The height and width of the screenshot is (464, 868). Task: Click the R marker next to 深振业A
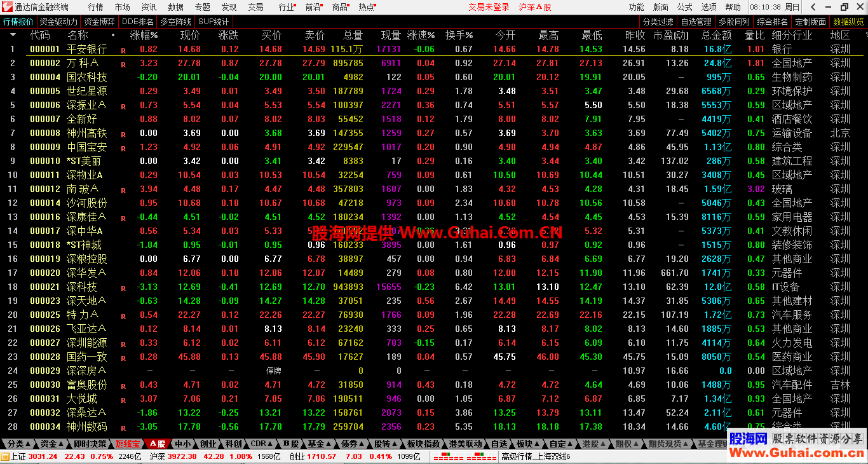[123, 106]
